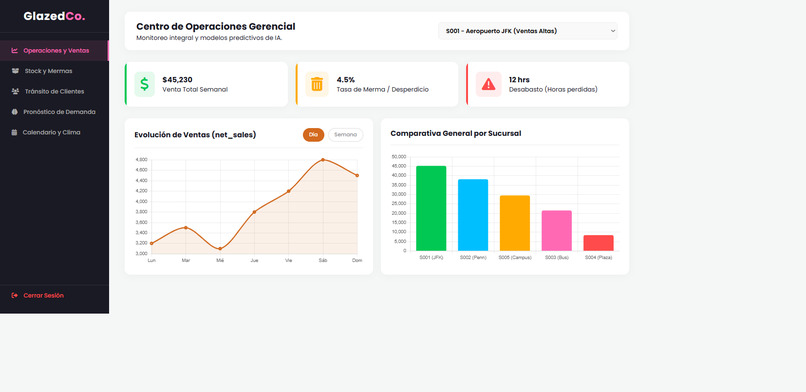This screenshot has height=392, width=806.
Task: Click the calendar icon beside Calendario y Clima
Action: point(14,132)
